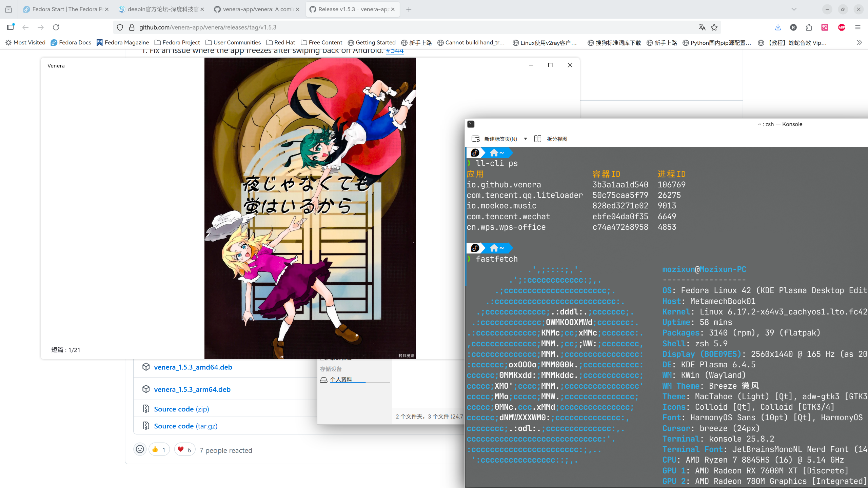Open the downloads panel icon

pos(778,27)
